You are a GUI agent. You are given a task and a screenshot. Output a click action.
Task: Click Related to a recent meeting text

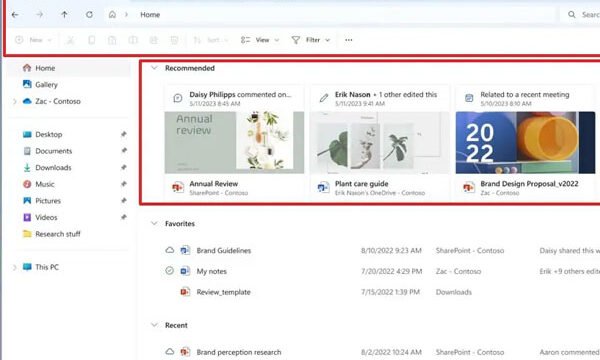pyautogui.click(x=525, y=94)
